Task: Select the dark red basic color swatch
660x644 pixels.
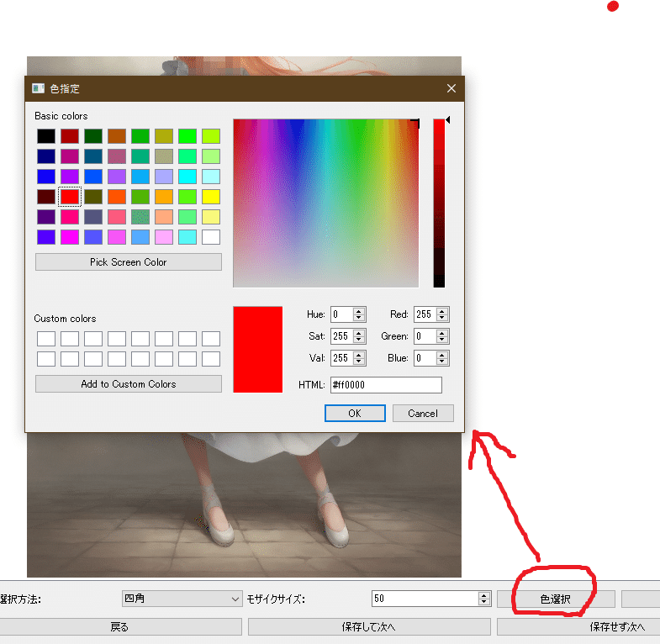Action: pyautogui.click(x=70, y=136)
